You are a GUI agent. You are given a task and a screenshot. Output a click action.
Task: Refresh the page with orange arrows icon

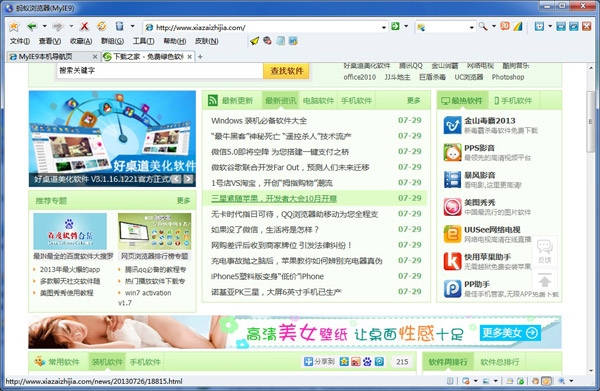click(x=101, y=26)
